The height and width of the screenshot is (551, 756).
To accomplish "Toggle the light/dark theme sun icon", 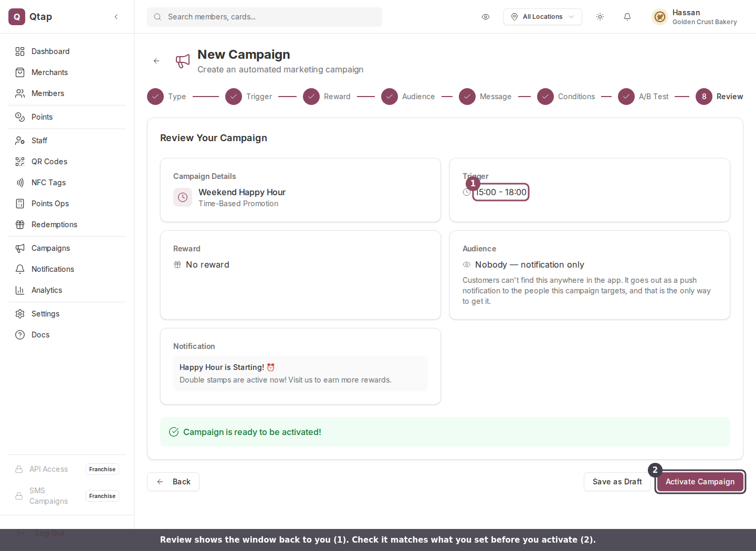I will [x=600, y=17].
